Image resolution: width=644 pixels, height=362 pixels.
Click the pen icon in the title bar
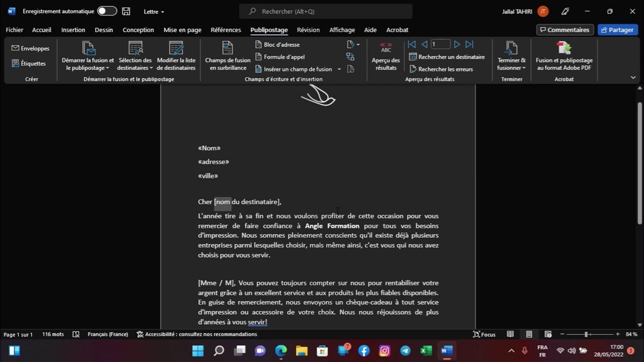(x=566, y=11)
